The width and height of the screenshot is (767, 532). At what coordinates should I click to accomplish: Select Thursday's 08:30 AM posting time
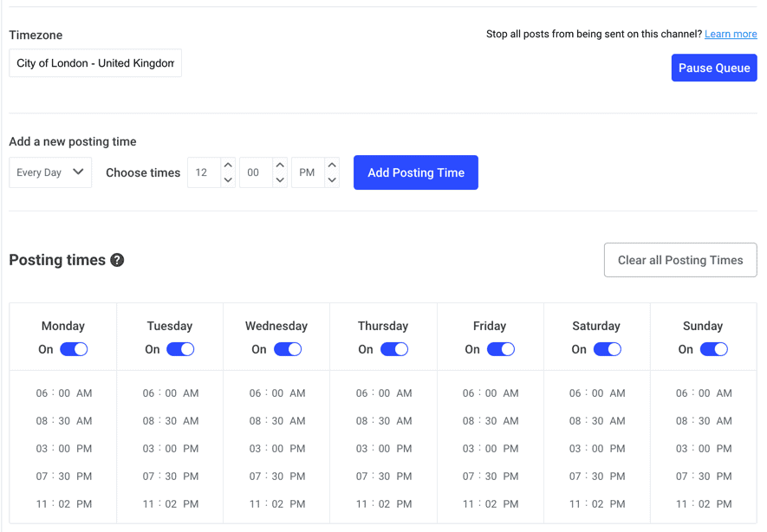[383, 421]
